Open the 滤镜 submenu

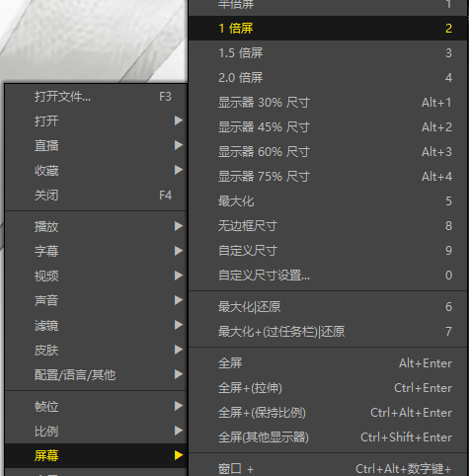point(96,325)
